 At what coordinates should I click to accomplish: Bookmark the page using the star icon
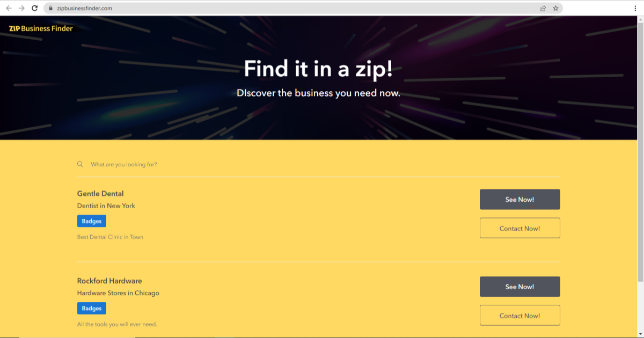(555, 8)
